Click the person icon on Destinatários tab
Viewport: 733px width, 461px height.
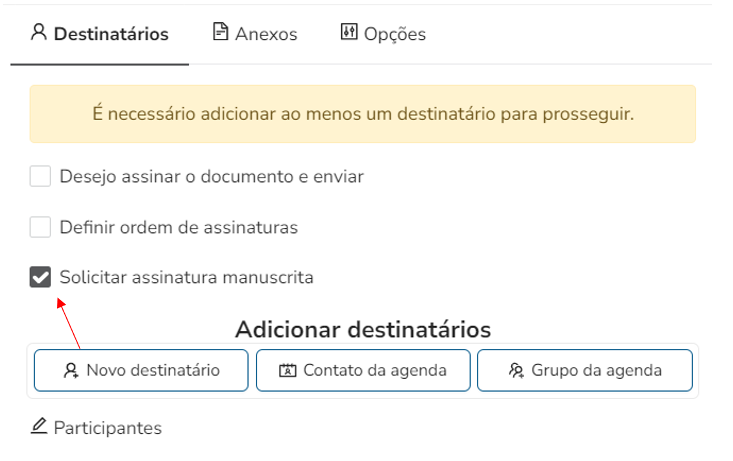(39, 32)
